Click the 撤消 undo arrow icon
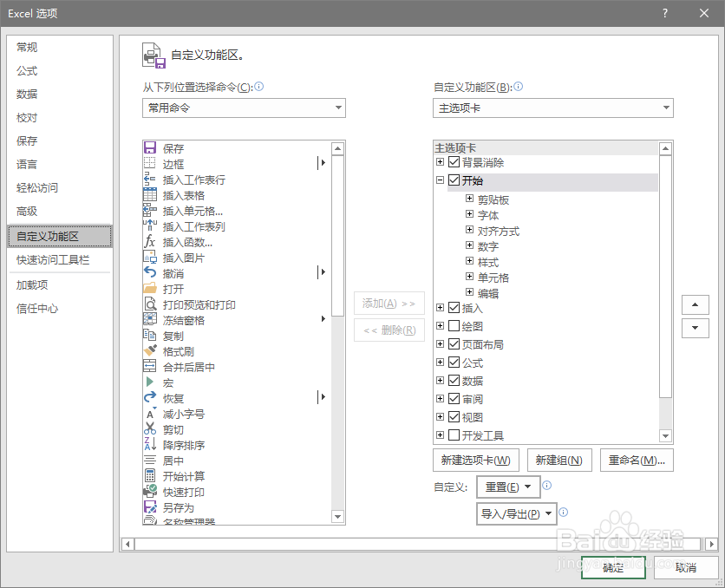The image size is (725, 588). tap(150, 272)
